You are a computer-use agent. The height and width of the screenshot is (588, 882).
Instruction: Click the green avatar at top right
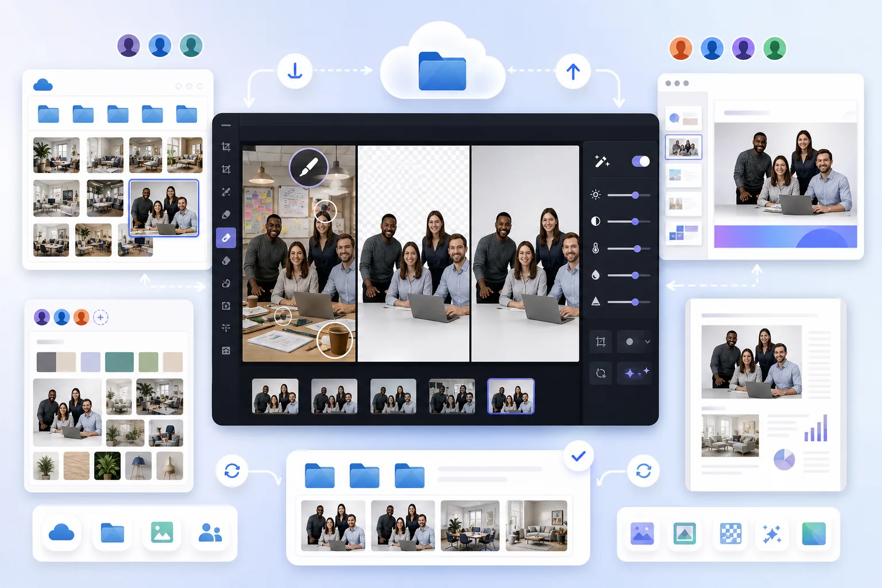pyautogui.click(x=774, y=48)
